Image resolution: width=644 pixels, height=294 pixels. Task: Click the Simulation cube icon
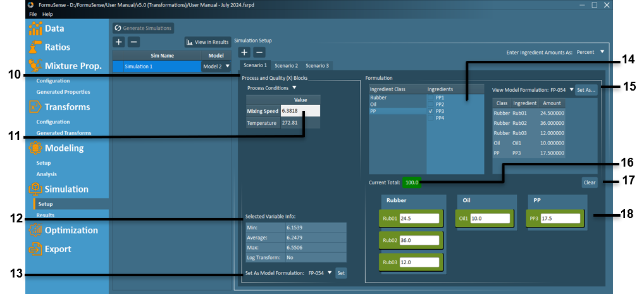coord(35,189)
